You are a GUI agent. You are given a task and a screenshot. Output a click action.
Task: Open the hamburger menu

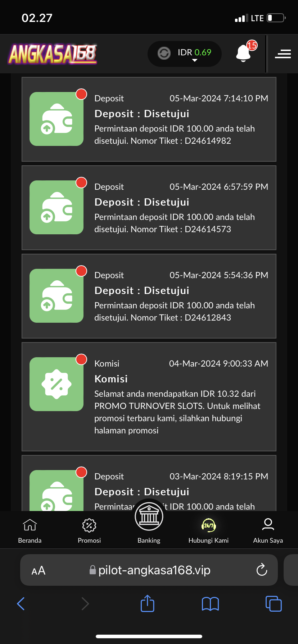(283, 54)
